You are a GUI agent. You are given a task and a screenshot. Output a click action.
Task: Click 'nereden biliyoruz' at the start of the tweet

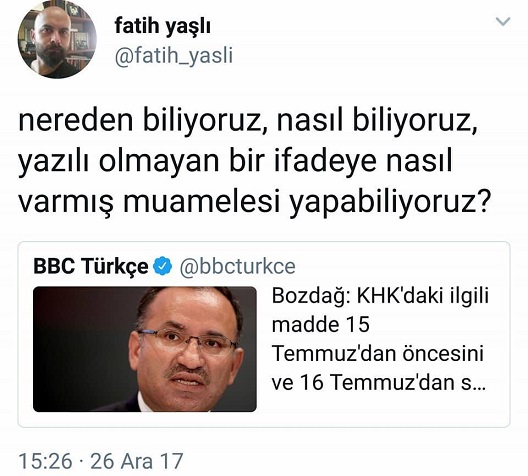(140, 121)
